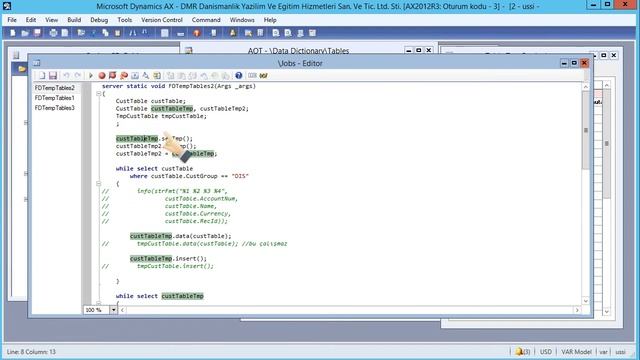The height and width of the screenshot is (360, 640).
Task: Click the last yellow icon in the editor toolbar
Action: pos(264,76)
